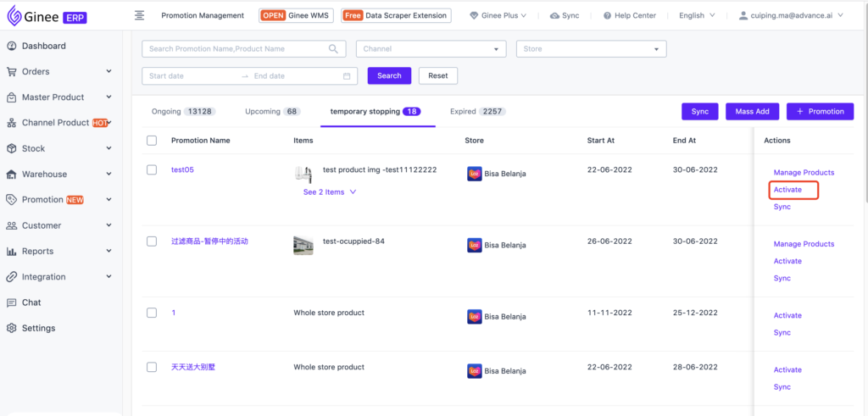This screenshot has height=416, width=868.
Task: Check the 过滤商品-暂停中的活动 row checkbox
Action: pos(152,241)
